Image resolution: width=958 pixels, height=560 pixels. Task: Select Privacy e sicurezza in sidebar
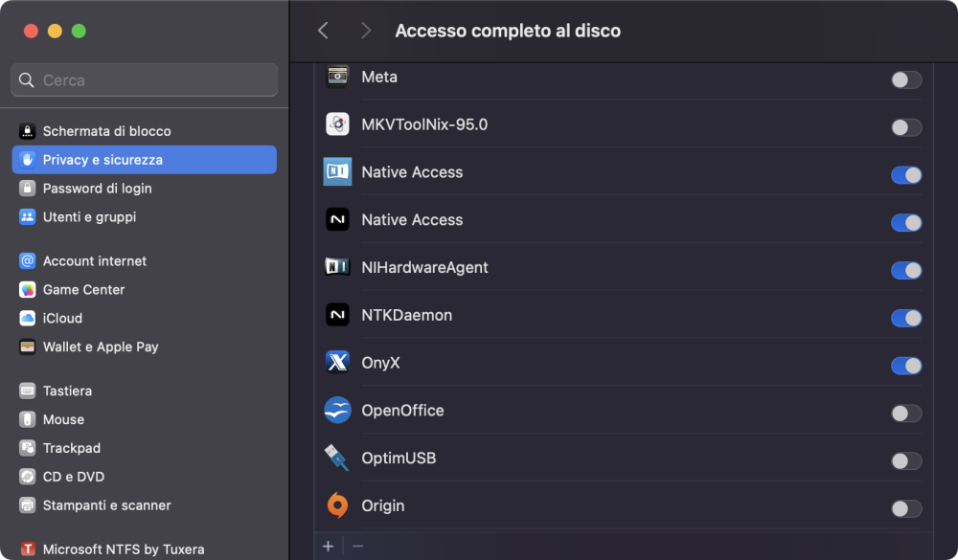tap(145, 160)
